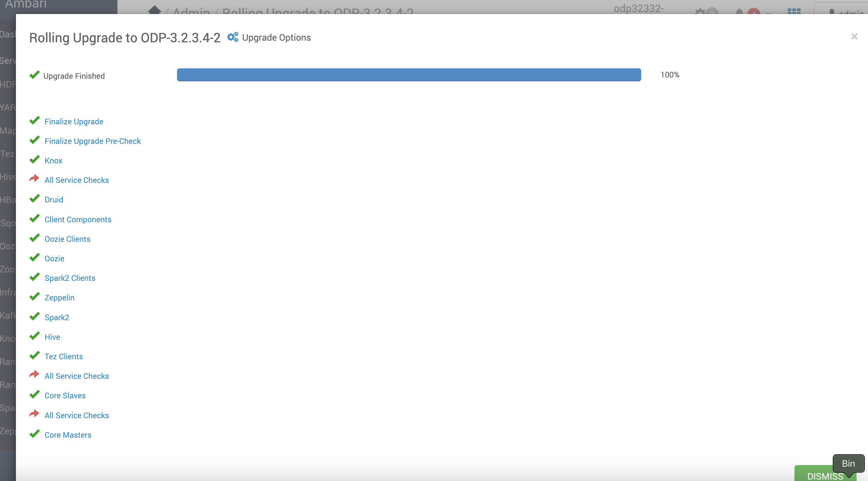
Task: Open the grid views icon in Ambari header
Action: pos(794,11)
